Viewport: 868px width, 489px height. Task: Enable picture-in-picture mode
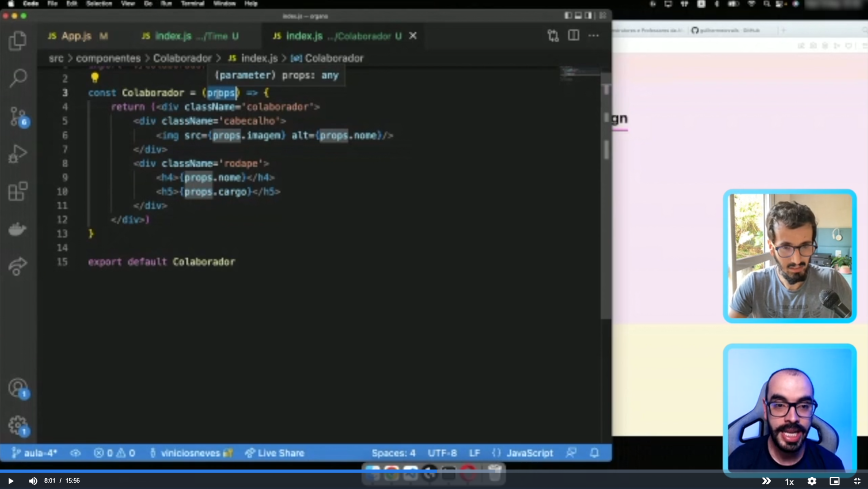[x=834, y=481]
